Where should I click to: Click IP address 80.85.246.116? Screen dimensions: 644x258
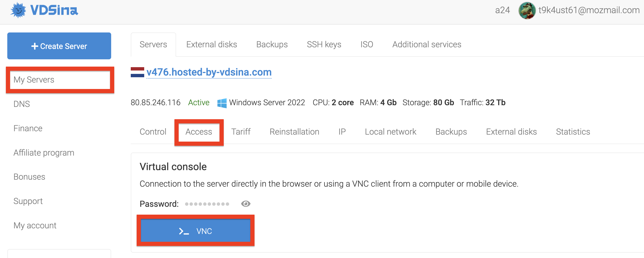click(155, 102)
